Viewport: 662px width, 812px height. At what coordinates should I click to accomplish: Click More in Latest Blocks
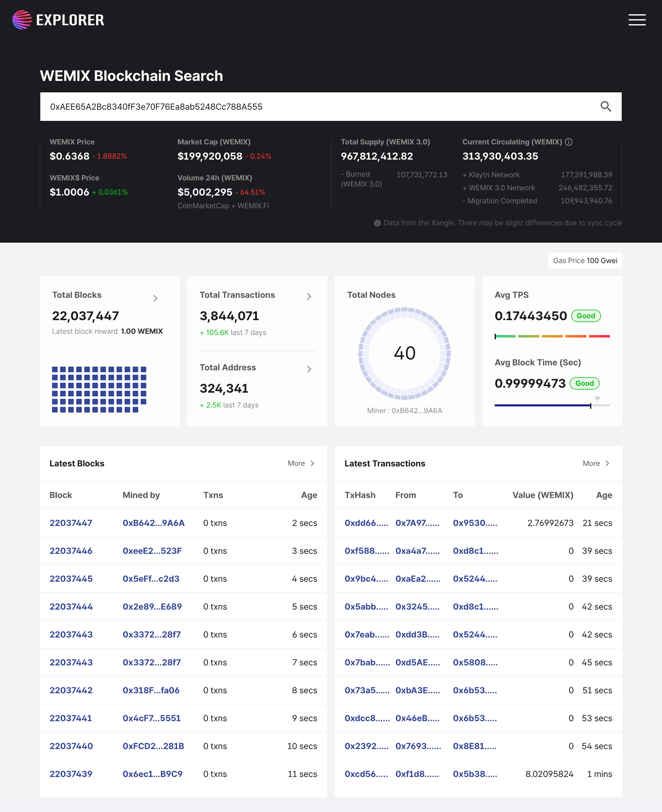coord(301,463)
